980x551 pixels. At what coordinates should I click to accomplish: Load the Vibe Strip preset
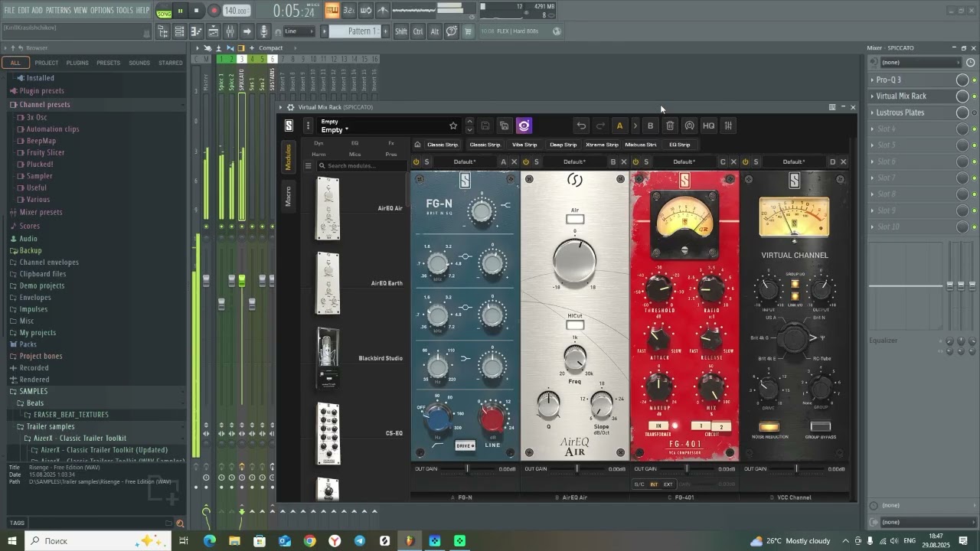[x=524, y=145]
